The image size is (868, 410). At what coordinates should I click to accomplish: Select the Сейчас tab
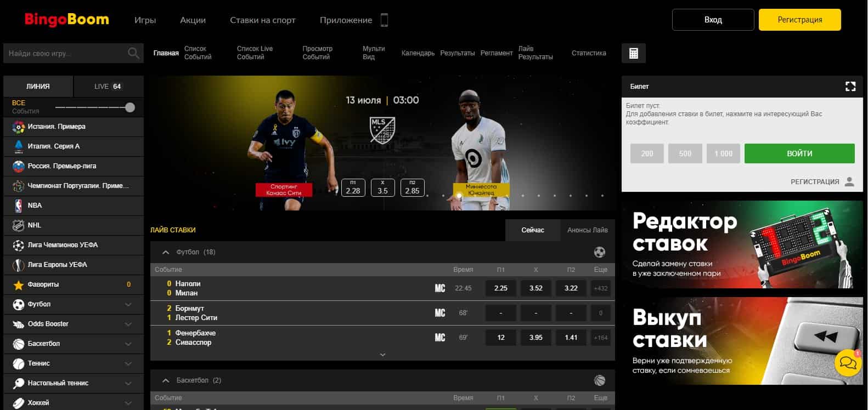click(533, 230)
